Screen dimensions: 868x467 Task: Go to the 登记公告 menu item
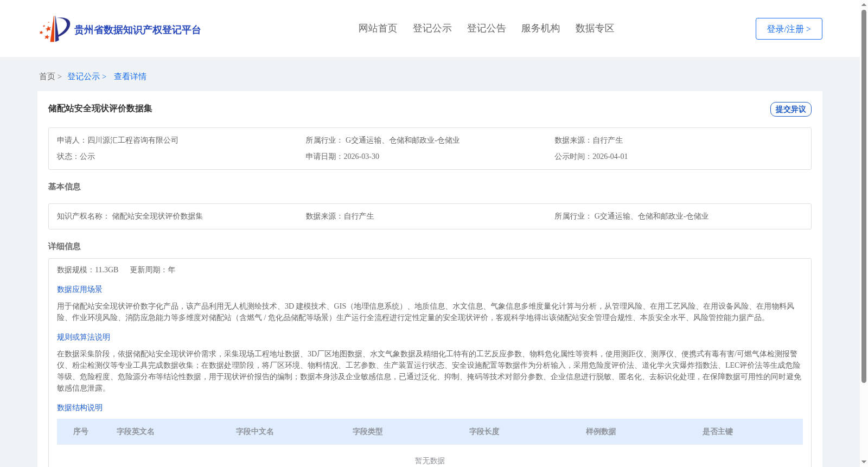(487, 28)
